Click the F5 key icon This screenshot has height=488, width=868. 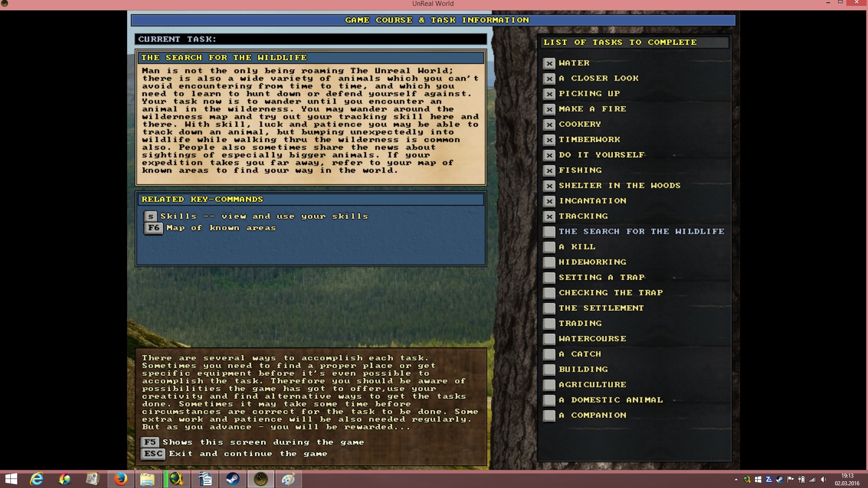(150, 442)
